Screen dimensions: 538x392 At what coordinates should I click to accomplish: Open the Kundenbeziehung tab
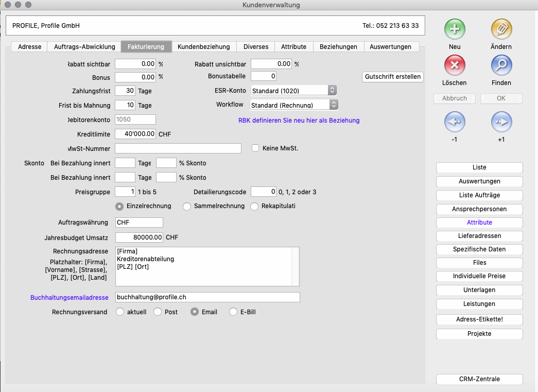(x=203, y=46)
